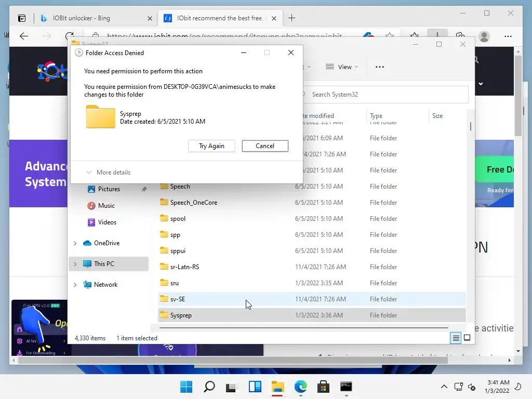Close the IObit recommend tab
The image size is (532, 399).
[x=274, y=18]
